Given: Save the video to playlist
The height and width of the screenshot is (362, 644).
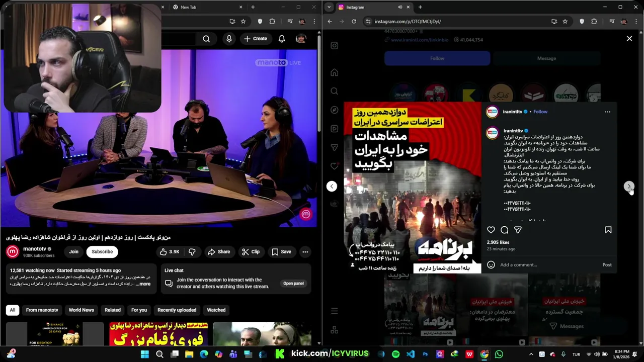Looking at the screenshot, I should (281, 252).
